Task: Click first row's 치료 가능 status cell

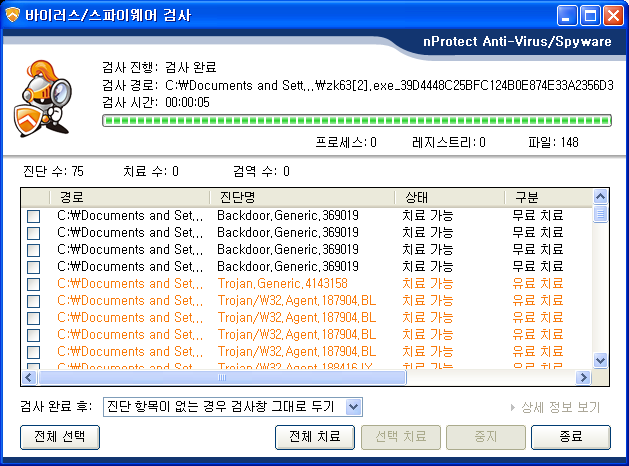Action: [428, 216]
